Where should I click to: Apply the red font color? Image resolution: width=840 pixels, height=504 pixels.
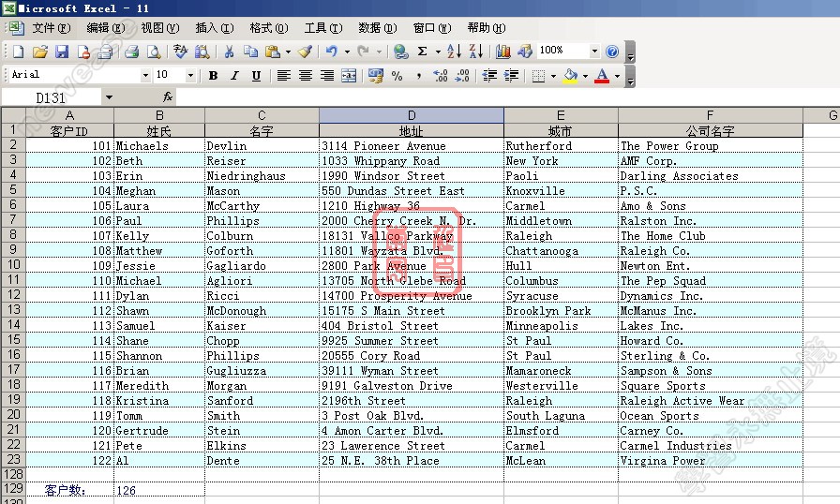pyautogui.click(x=602, y=76)
